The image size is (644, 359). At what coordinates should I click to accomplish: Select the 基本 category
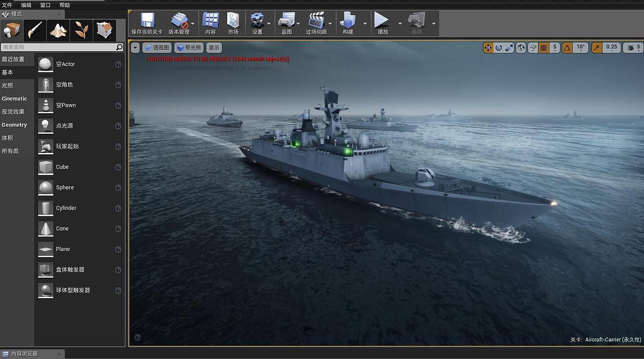tap(17, 72)
